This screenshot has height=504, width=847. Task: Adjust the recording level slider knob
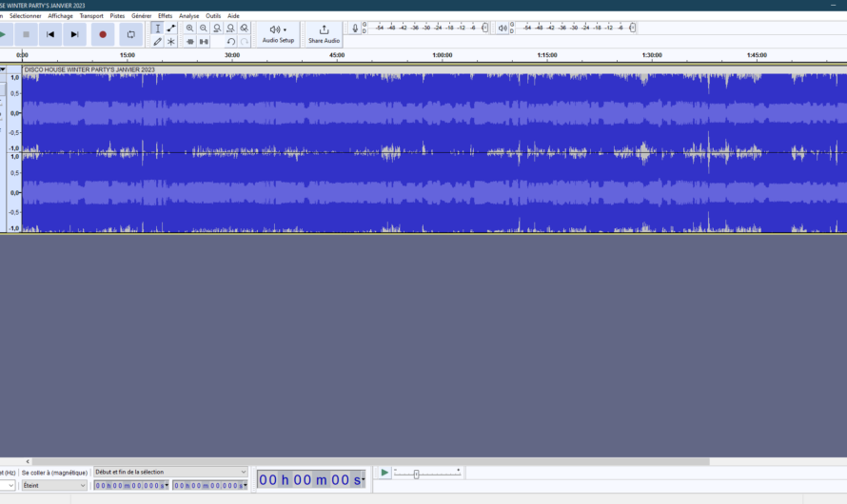pyautogui.click(x=484, y=28)
